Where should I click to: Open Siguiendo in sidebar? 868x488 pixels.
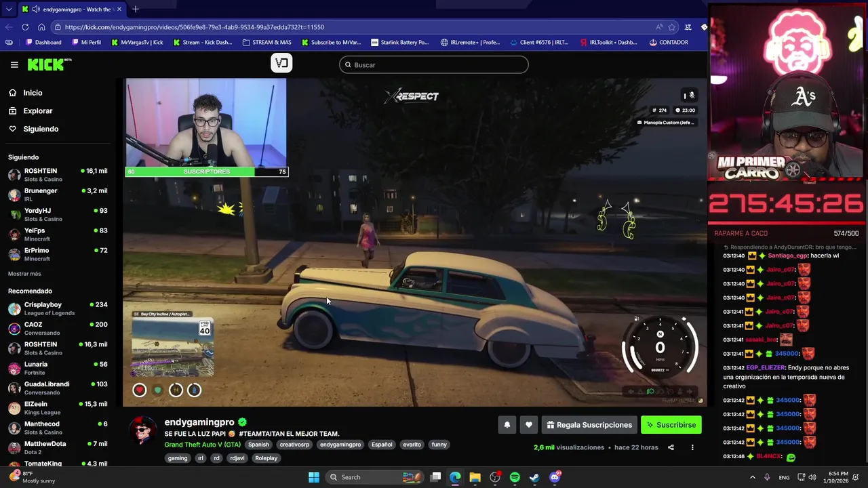tap(33, 129)
